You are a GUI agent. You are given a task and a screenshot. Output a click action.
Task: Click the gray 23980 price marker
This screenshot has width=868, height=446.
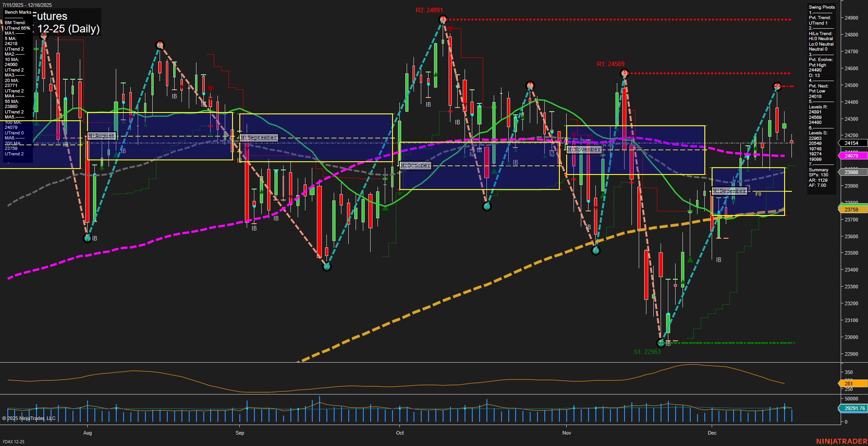click(852, 172)
